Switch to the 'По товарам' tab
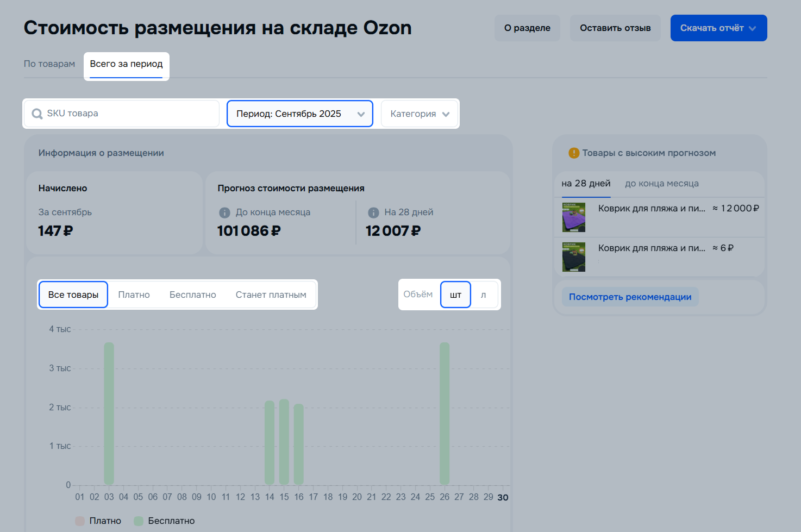Screen dimensions: 801x532 point(49,64)
